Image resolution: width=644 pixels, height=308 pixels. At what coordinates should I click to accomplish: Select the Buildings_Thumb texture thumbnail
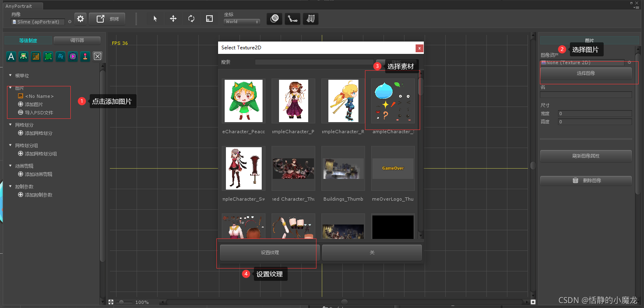click(343, 168)
